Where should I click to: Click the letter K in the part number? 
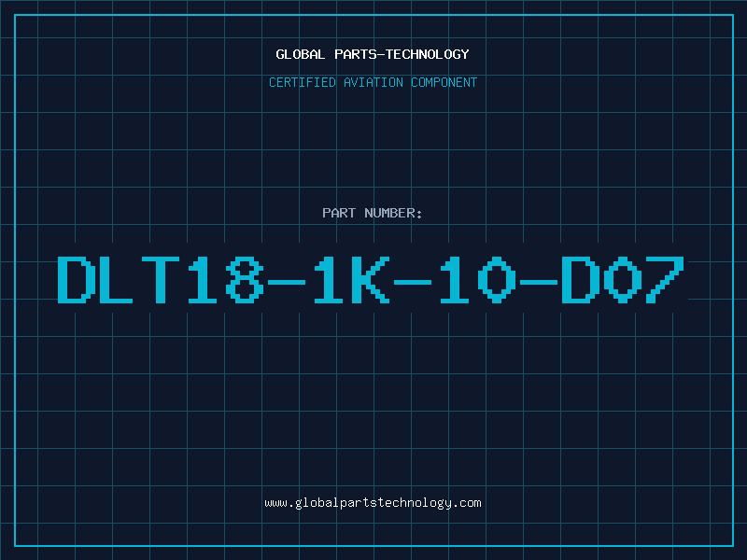[371, 280]
